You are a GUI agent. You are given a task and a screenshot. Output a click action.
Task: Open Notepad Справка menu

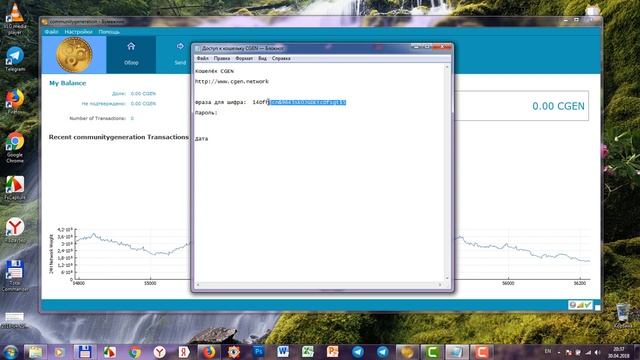pyautogui.click(x=281, y=58)
